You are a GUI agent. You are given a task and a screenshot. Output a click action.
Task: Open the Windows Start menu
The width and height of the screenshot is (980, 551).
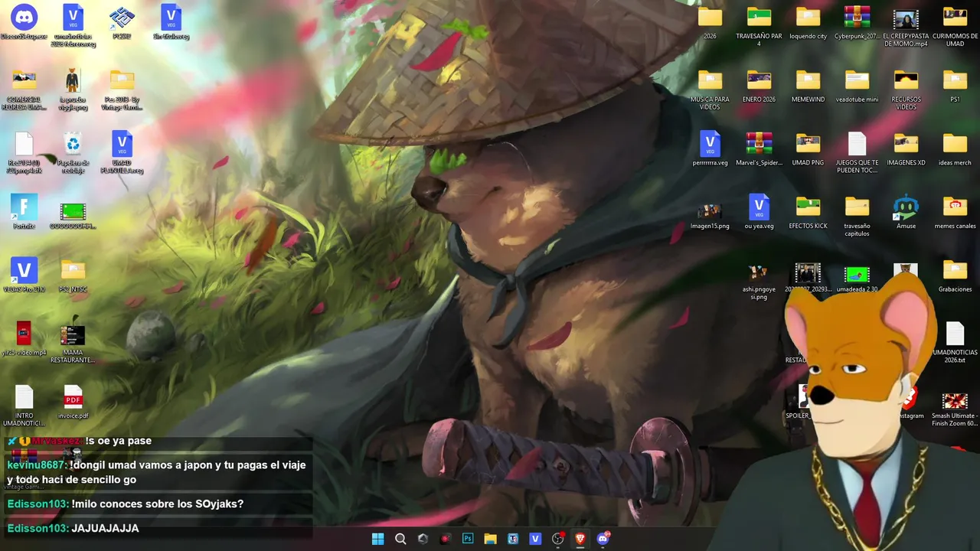[377, 539]
